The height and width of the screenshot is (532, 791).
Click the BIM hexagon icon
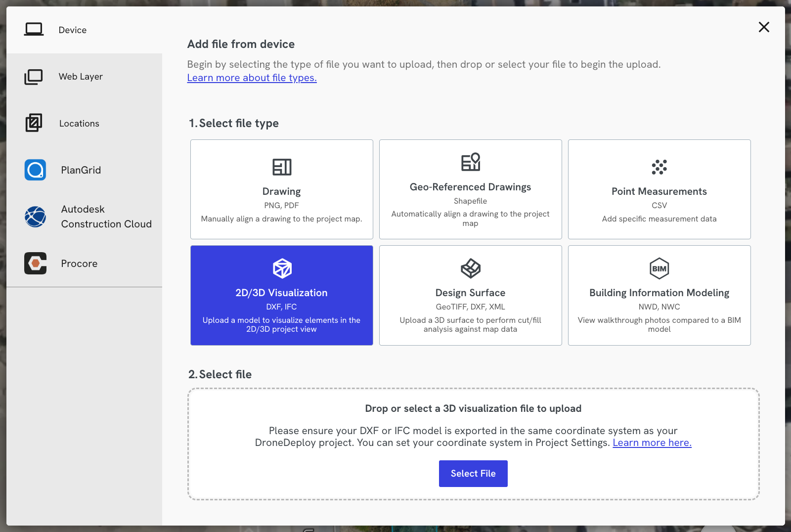point(659,269)
